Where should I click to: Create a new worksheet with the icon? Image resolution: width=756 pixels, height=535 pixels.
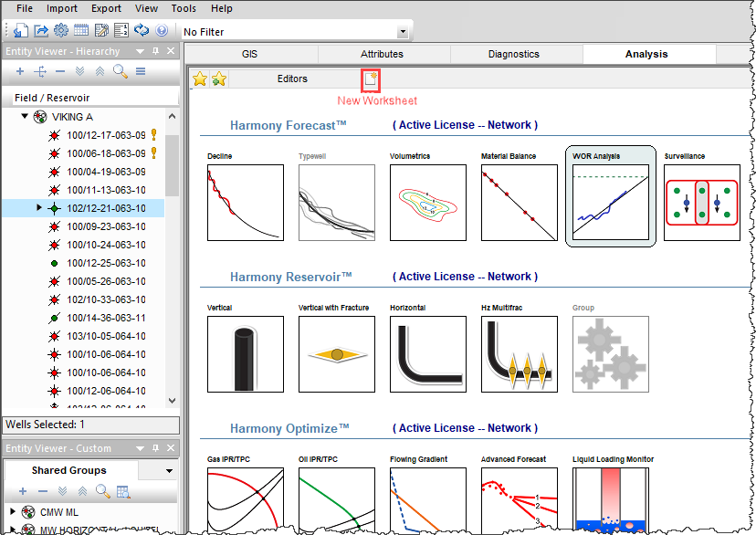371,79
